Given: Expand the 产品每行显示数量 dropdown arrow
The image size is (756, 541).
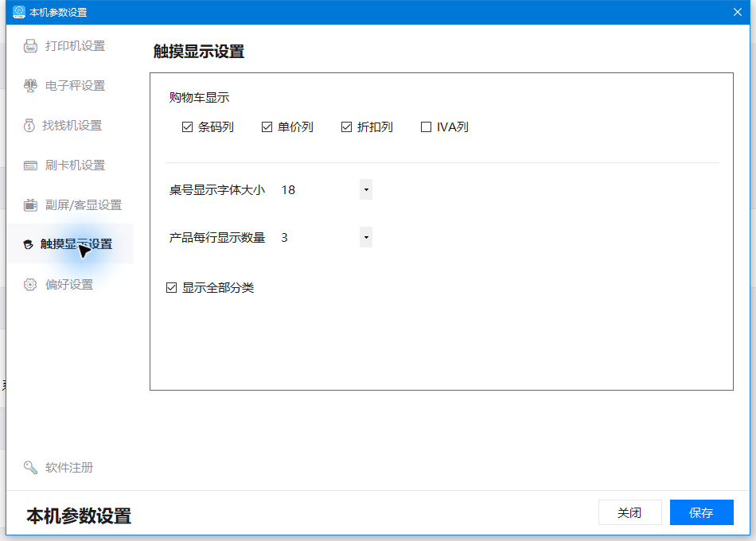Looking at the screenshot, I should point(366,237).
